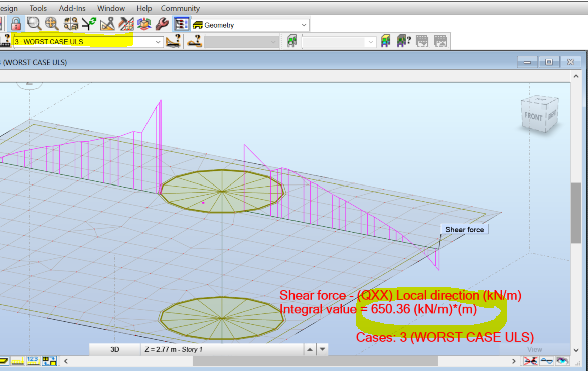
Task: Select the set-square measurement tool
Action: [x=107, y=23]
